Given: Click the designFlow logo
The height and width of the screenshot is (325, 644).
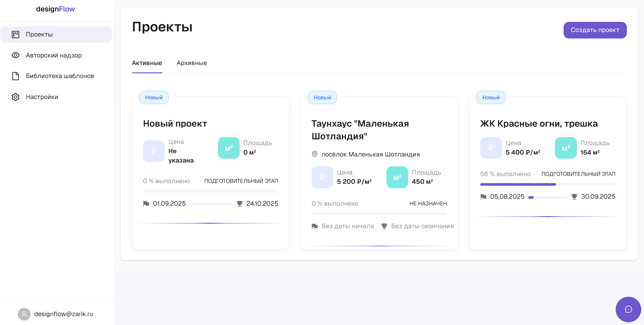Looking at the screenshot, I should tap(56, 9).
